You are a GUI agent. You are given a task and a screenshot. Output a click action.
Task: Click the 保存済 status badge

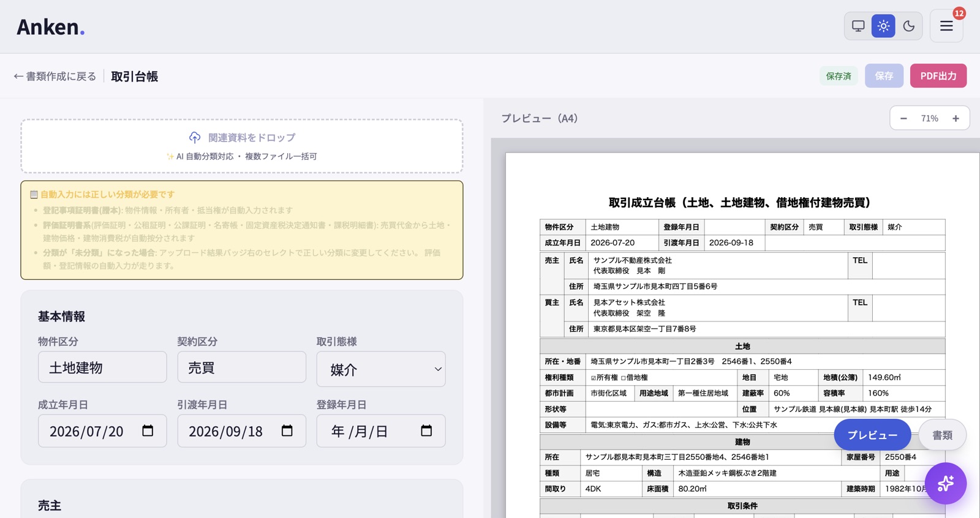click(x=839, y=76)
